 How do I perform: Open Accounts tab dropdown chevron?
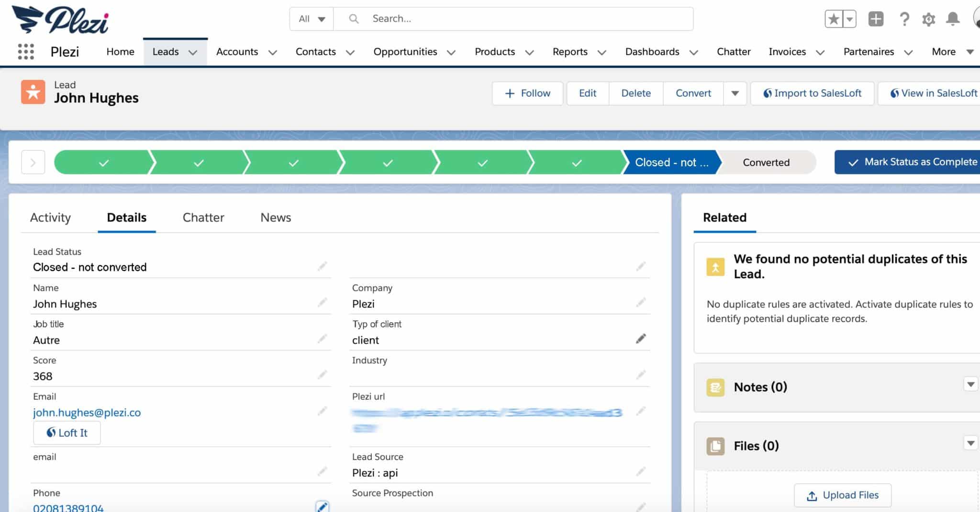tap(273, 53)
